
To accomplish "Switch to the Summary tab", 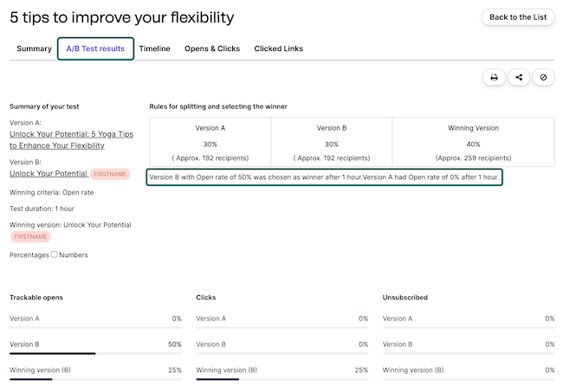I will click(x=34, y=49).
